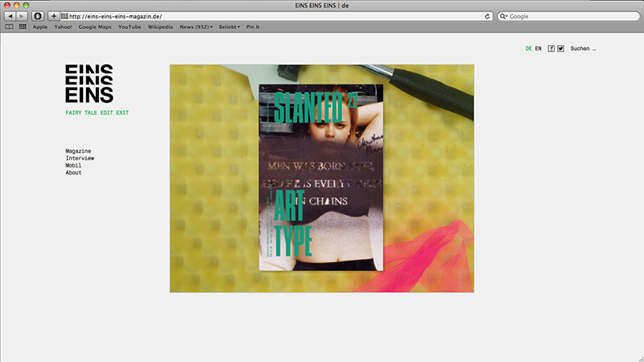
Task: Switch site language to EN
Action: tap(538, 48)
